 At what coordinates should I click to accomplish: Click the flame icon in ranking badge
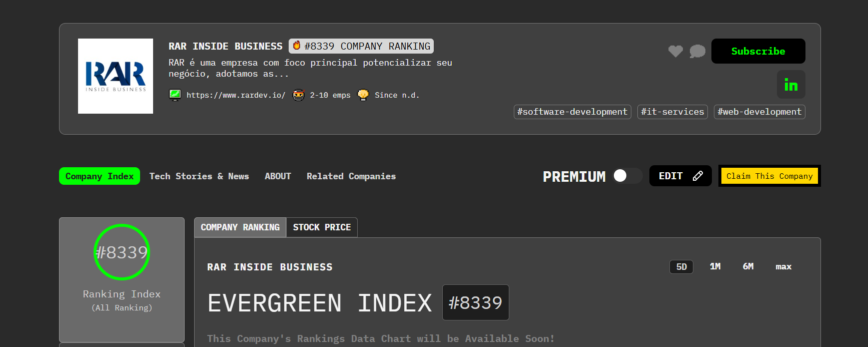coord(297,46)
